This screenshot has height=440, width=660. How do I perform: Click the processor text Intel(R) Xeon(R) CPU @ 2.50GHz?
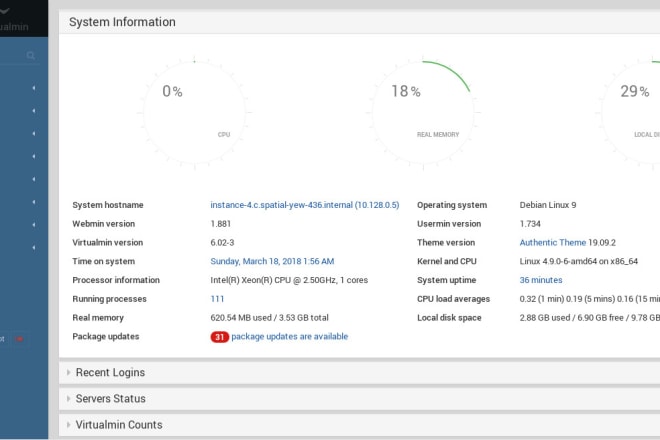[274, 280]
